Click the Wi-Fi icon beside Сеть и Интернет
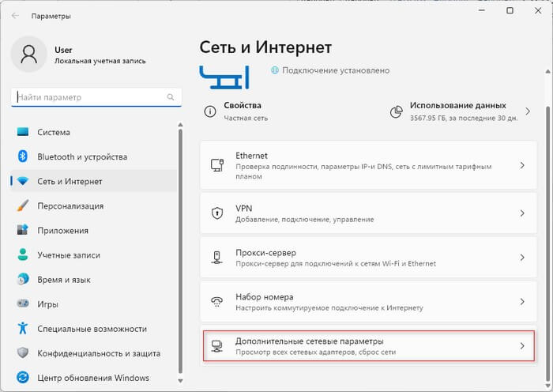553x392 pixels. tap(23, 181)
